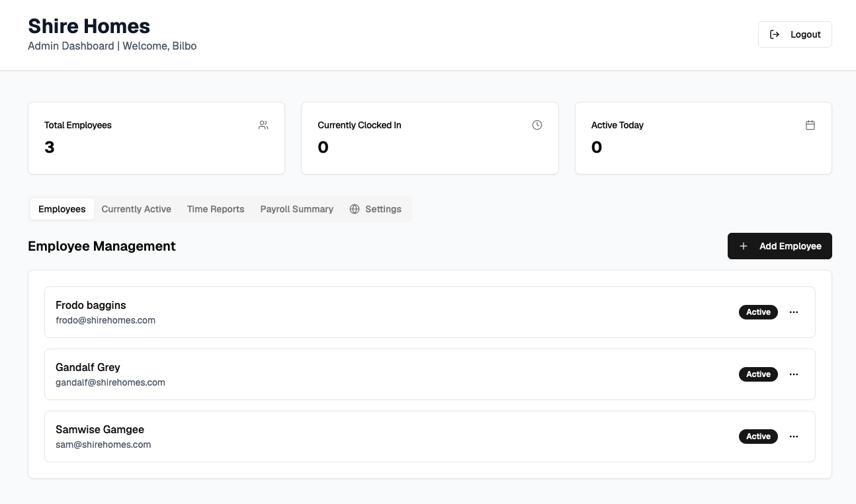Viewport: 856px width, 504px height.
Task: Click the plus icon inside Add Employee button
Action: tap(743, 245)
